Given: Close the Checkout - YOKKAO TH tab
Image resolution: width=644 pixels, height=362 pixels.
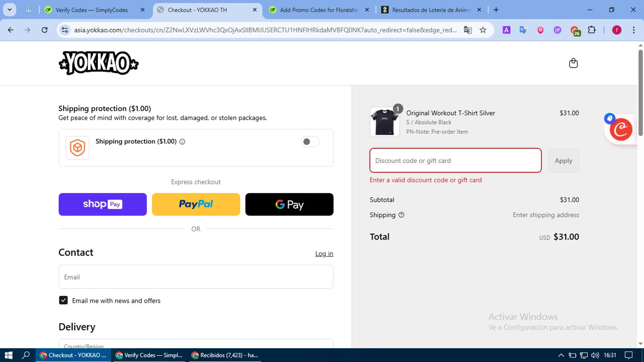Looking at the screenshot, I should pos(255,9).
